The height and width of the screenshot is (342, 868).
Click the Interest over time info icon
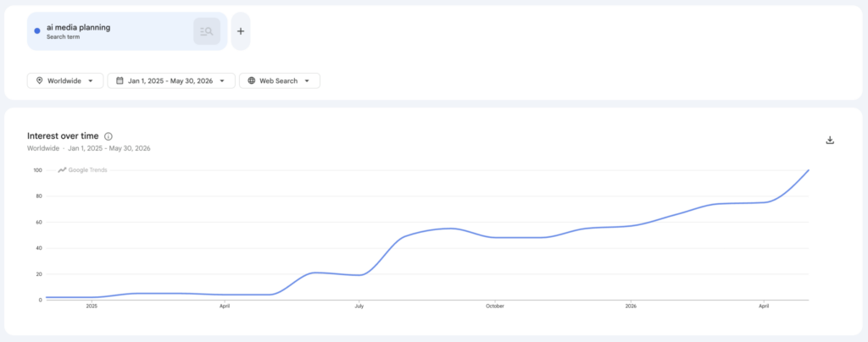(x=108, y=136)
